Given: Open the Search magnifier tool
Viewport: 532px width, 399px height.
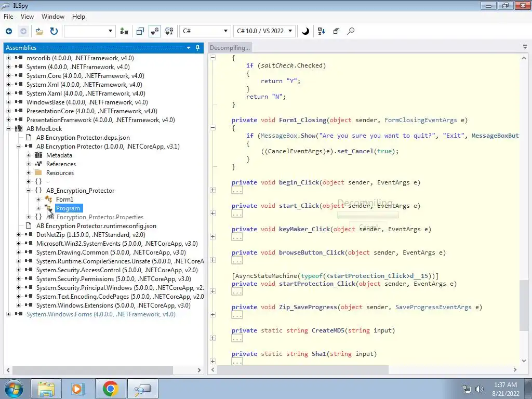Looking at the screenshot, I should [x=351, y=31].
